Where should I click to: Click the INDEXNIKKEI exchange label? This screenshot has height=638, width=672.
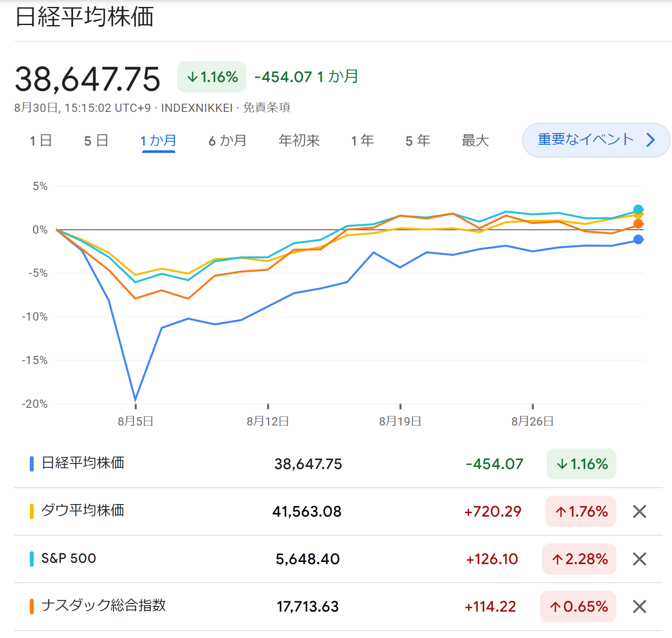click(197, 108)
